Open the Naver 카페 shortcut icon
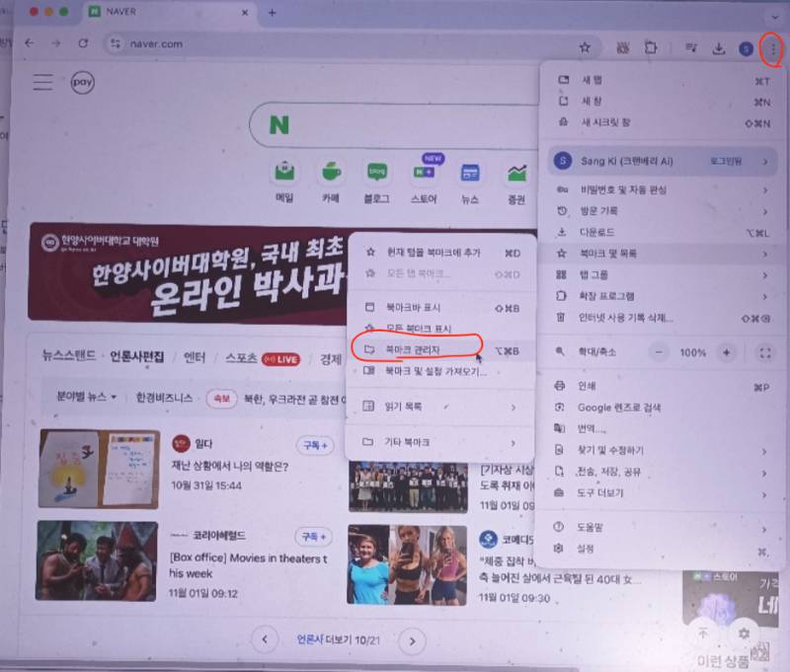 pos(330,173)
